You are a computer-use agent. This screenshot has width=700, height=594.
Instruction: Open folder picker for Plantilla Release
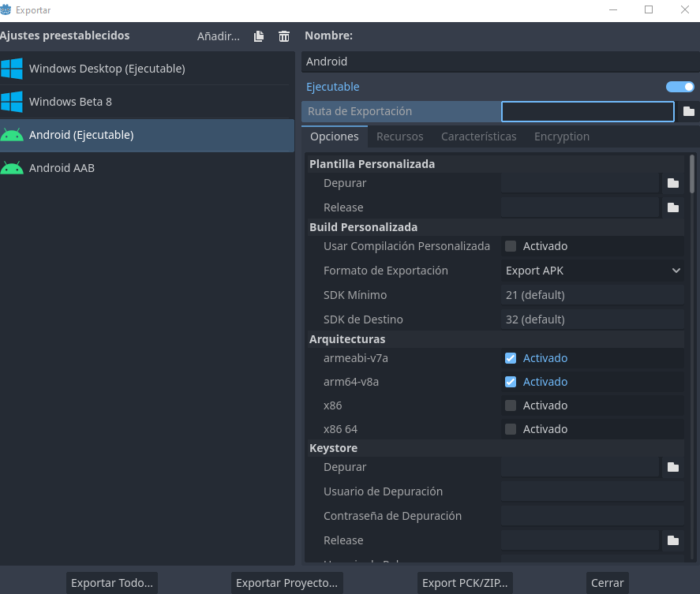point(672,207)
